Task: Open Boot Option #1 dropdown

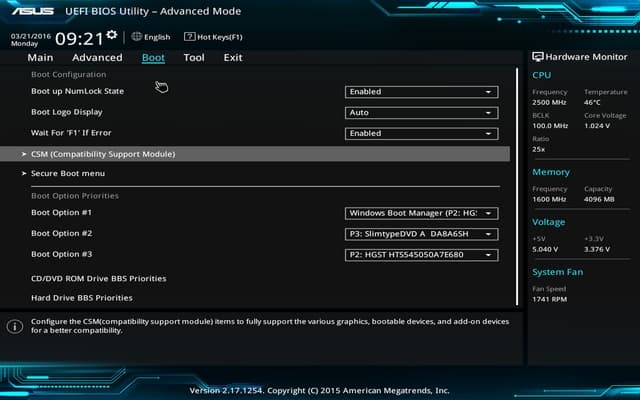Action: pyautogui.click(x=421, y=213)
